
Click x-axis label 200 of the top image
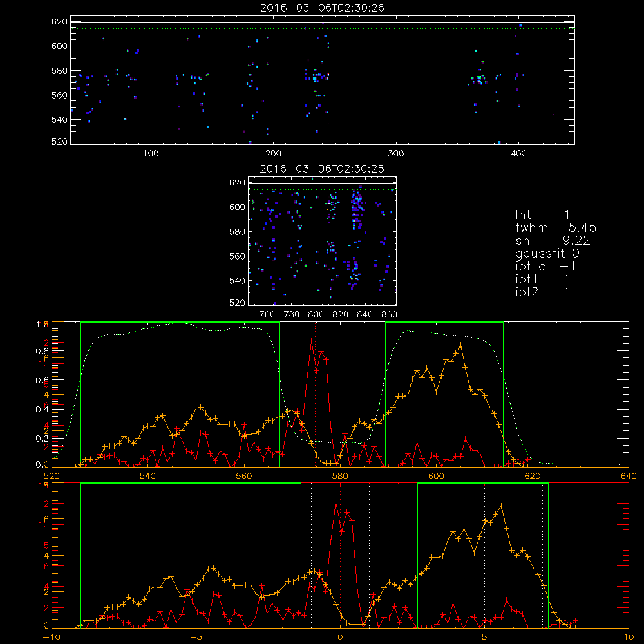tap(273, 154)
